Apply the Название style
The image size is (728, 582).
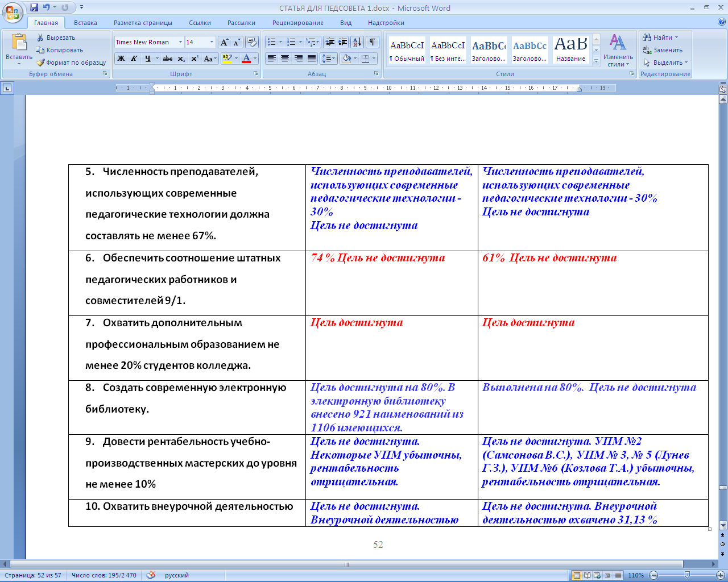click(571, 50)
